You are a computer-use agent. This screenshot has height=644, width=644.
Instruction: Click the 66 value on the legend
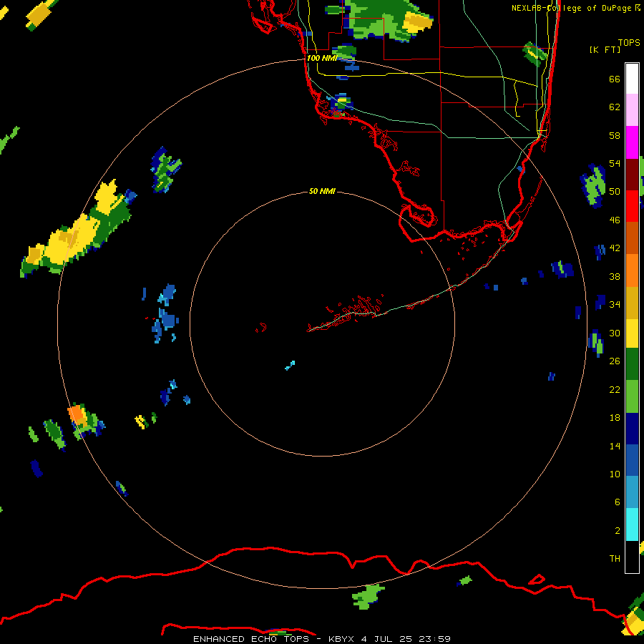[x=615, y=79]
